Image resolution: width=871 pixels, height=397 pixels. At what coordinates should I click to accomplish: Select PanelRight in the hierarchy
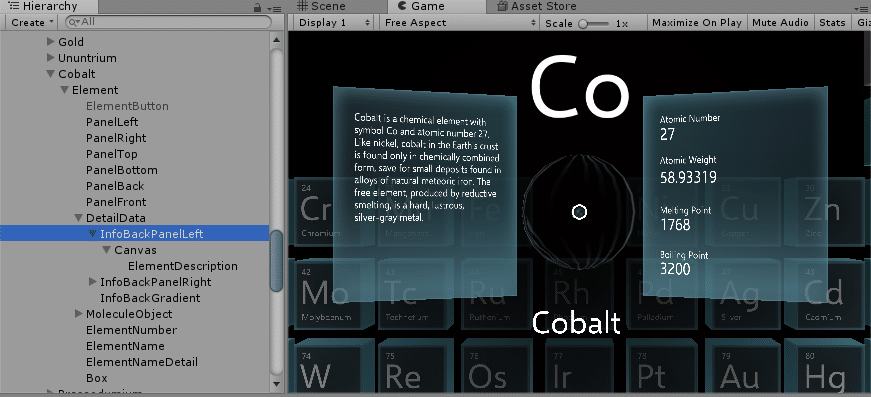click(x=116, y=138)
